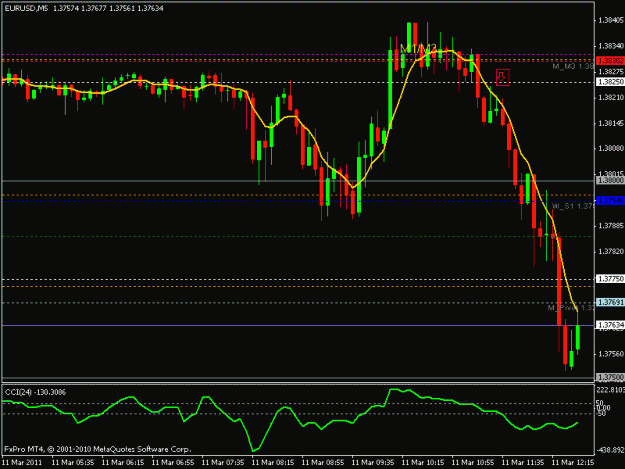Click the 1.38080 price scale value
The image size is (625, 469).
point(611,149)
